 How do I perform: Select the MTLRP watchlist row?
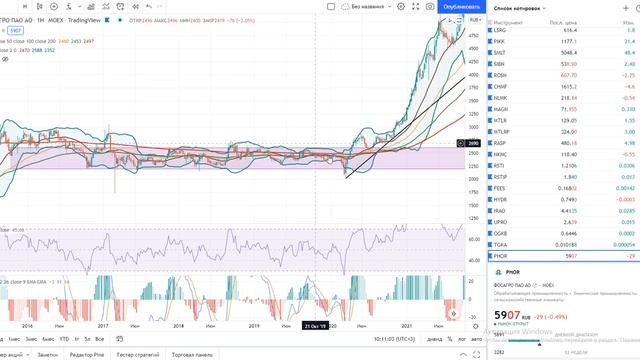(563, 132)
